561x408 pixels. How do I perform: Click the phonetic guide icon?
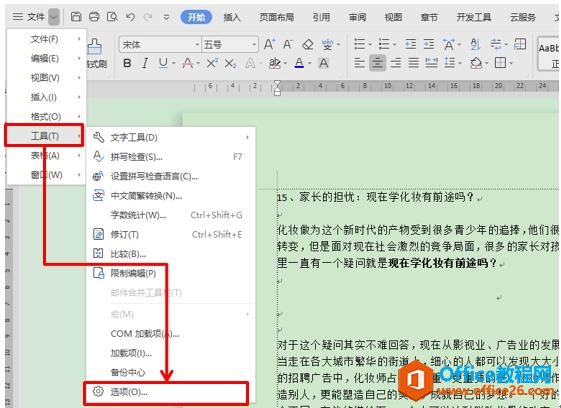pos(327,44)
